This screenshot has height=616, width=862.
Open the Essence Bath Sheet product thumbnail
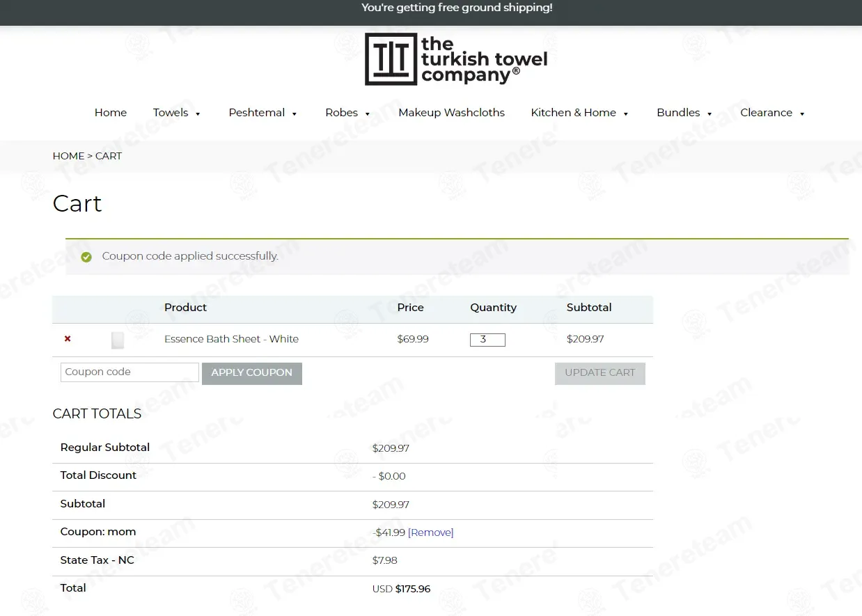pos(118,340)
